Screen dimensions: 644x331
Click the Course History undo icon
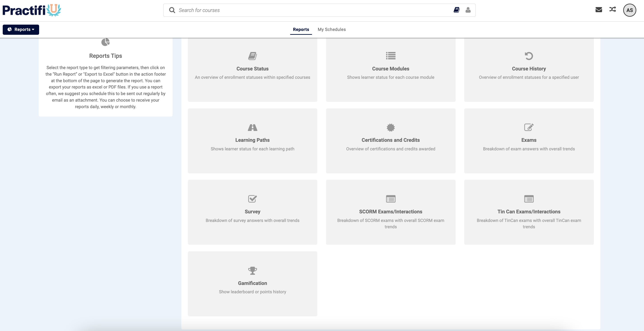coord(529,56)
